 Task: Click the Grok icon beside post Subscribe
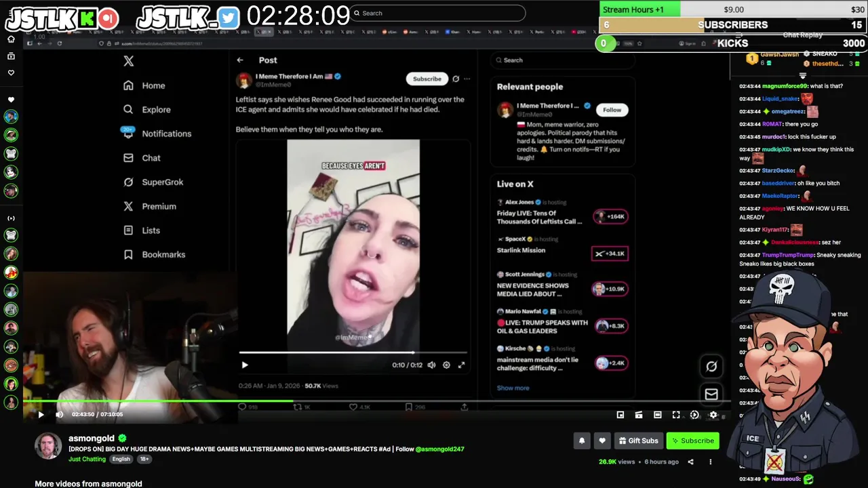[x=456, y=79]
